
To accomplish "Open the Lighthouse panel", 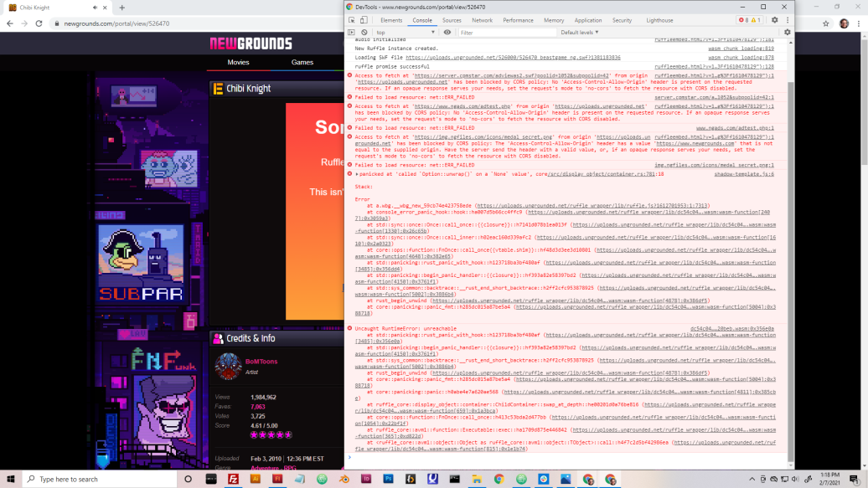I will coord(660,20).
